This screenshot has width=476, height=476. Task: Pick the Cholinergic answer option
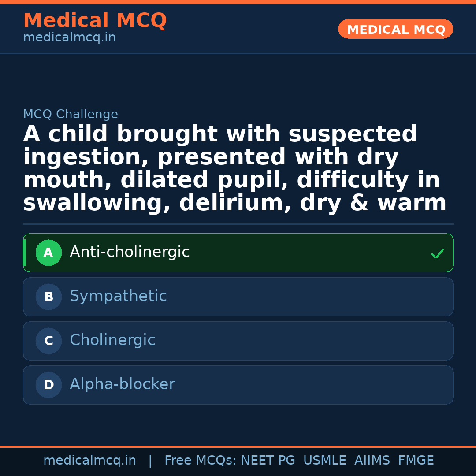(x=112, y=340)
